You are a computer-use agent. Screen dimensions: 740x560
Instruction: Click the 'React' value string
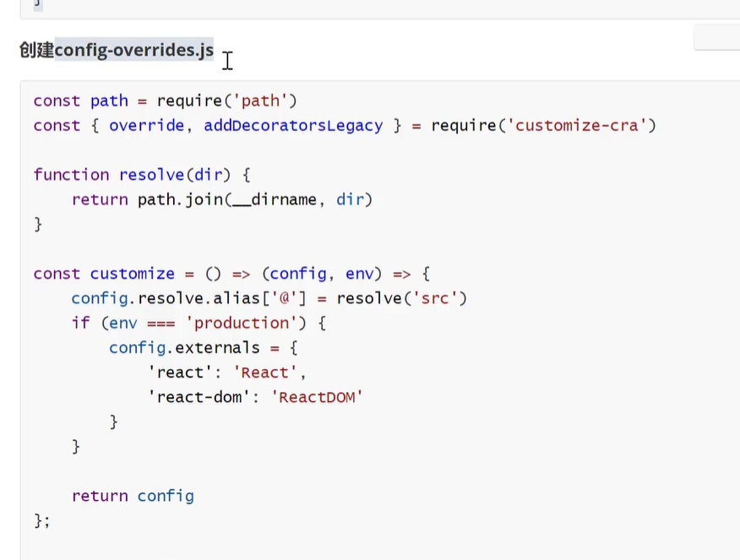pyautogui.click(x=264, y=372)
